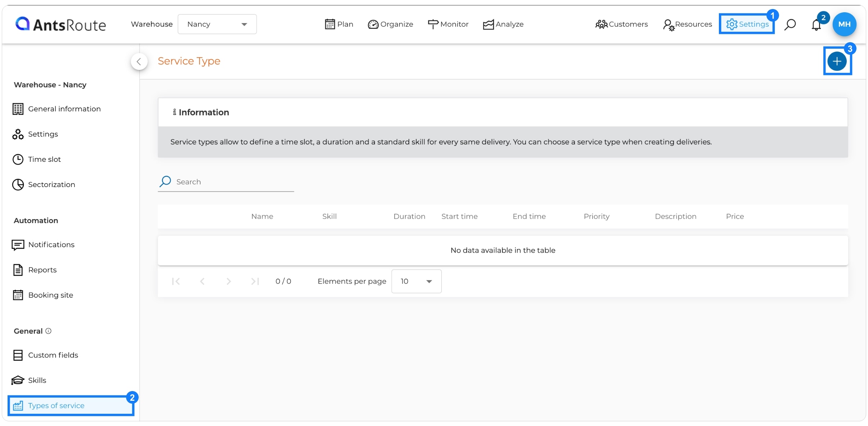Screen dimensions: 868x426
Task: Sort table by Duration column
Action: pos(409,216)
